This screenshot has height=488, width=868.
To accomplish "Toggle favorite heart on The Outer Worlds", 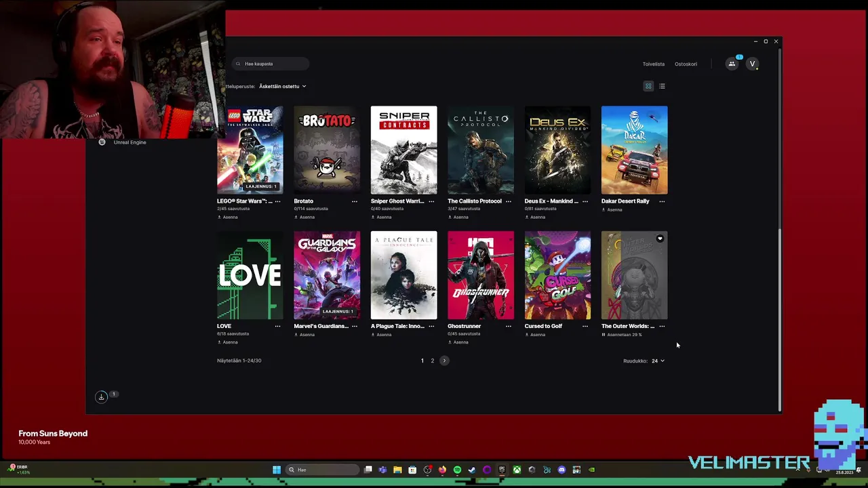I will (x=660, y=239).
